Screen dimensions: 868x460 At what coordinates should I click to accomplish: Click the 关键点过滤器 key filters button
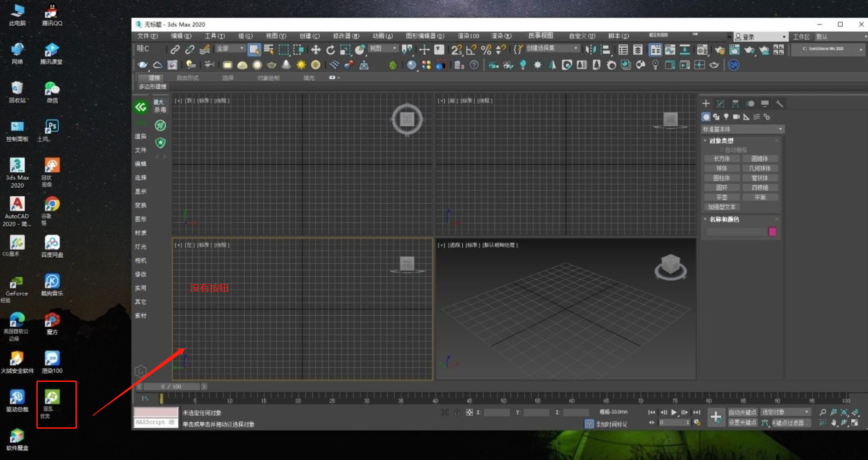791,422
